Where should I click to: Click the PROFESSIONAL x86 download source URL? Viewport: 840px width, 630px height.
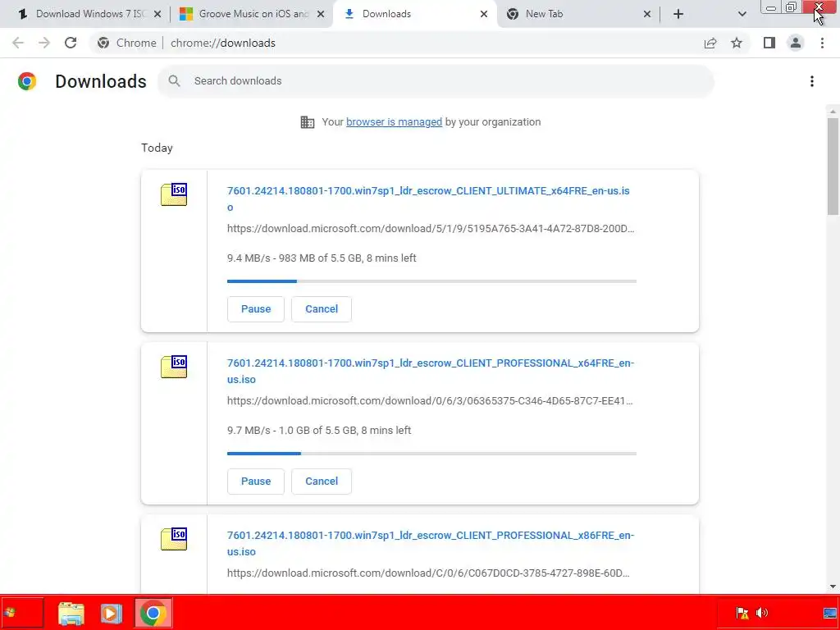point(428,573)
